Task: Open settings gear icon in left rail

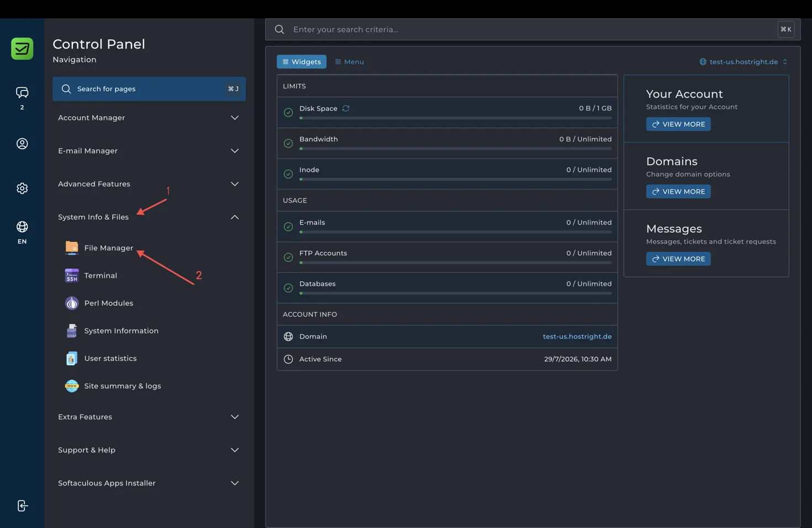Action: point(22,188)
